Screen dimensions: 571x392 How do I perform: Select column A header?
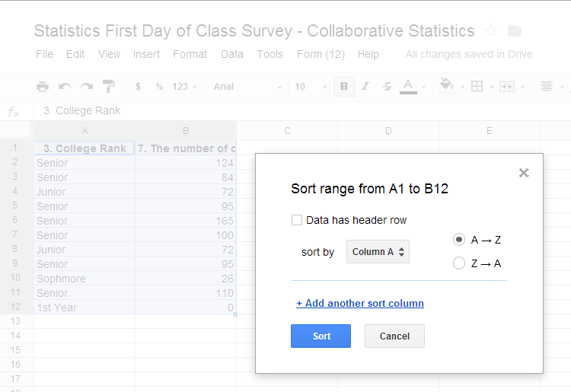85,131
